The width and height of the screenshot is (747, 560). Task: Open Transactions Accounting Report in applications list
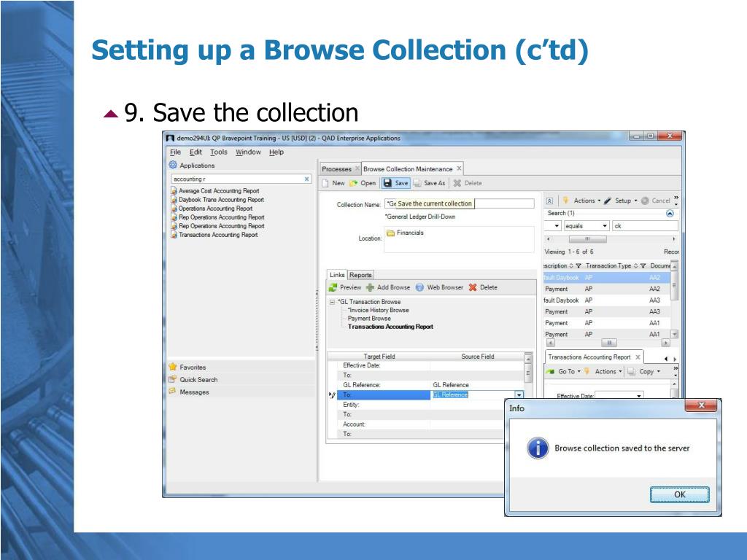coord(218,235)
